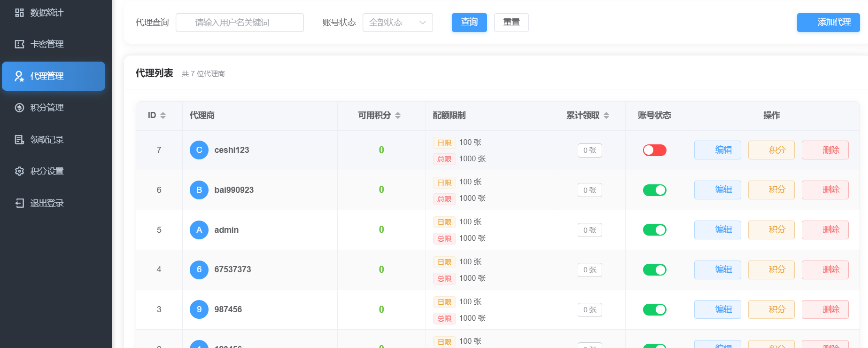868x348 pixels.
Task: Click the 领取记录 list icon
Action: [x=19, y=140]
